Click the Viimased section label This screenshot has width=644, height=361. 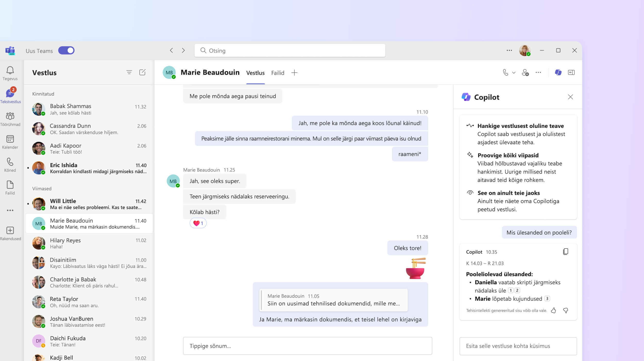[x=42, y=188]
